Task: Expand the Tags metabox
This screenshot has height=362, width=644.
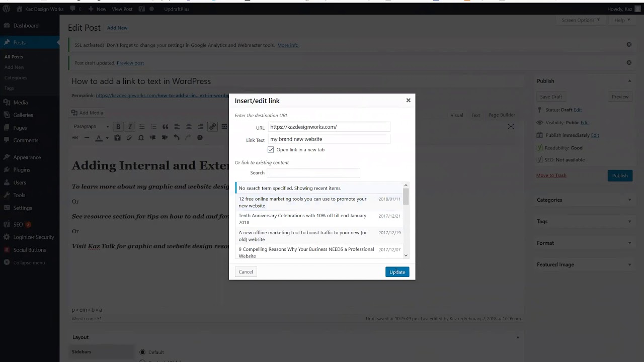Action: click(x=629, y=222)
